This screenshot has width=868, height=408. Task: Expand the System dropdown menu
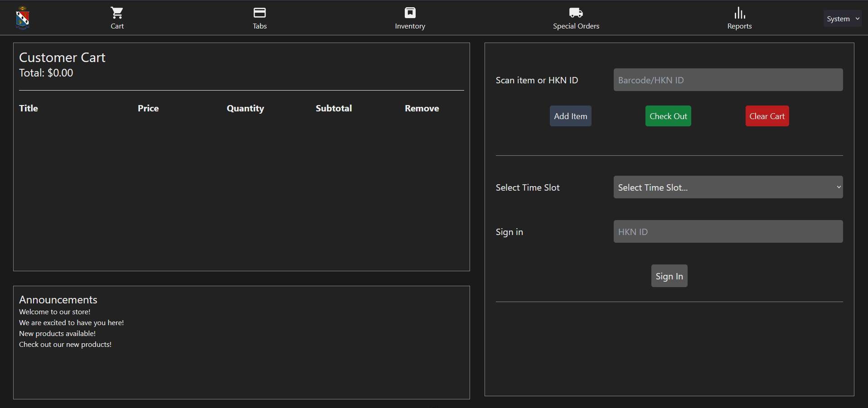point(842,19)
